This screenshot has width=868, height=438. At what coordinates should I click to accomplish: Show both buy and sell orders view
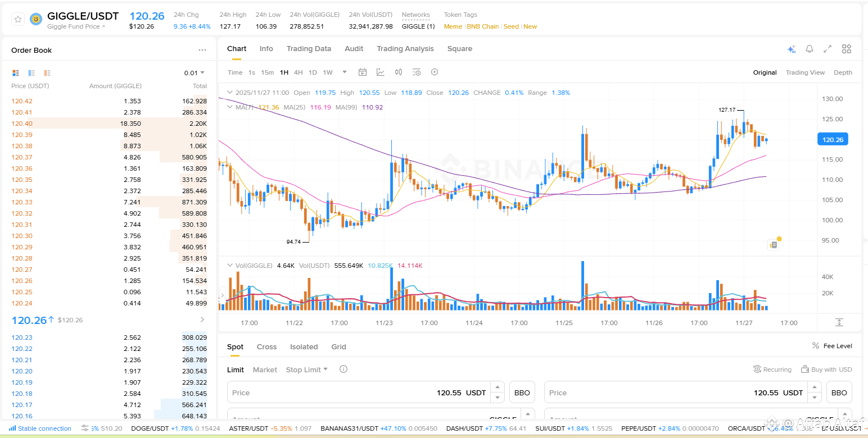click(x=16, y=73)
